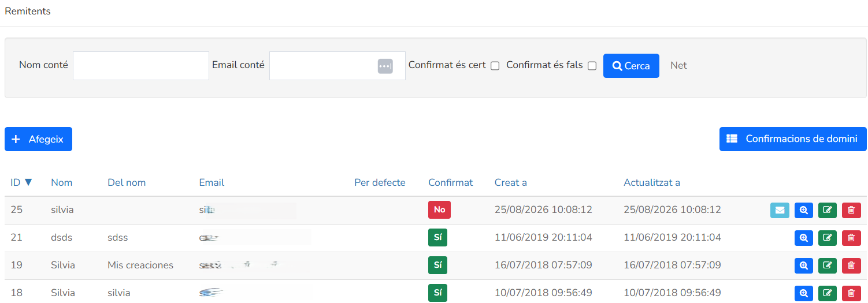The image size is (868, 303).
Task: Edit sender named dsds
Action: (828, 238)
